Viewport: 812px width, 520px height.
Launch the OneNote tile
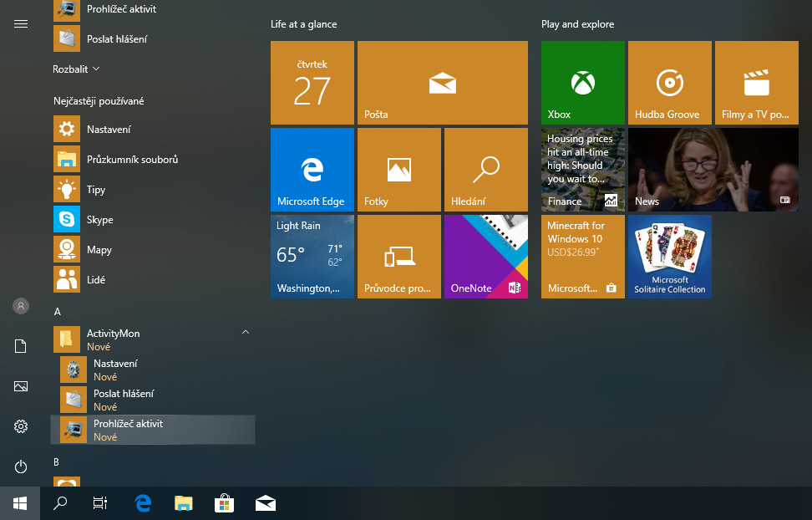[x=486, y=257]
